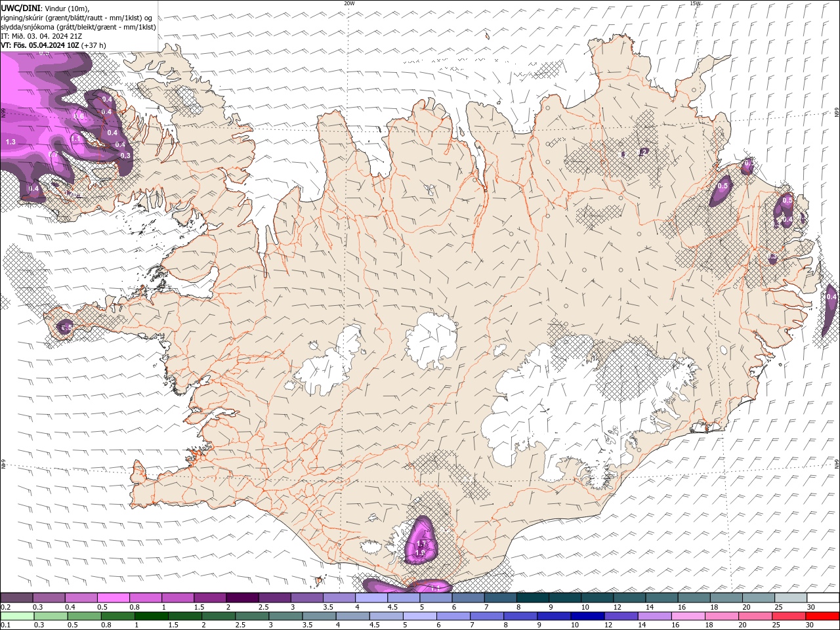Click the 0.5 value on Snæfellsnes peninsula tip
The height and width of the screenshot is (630, 840).
point(67,327)
